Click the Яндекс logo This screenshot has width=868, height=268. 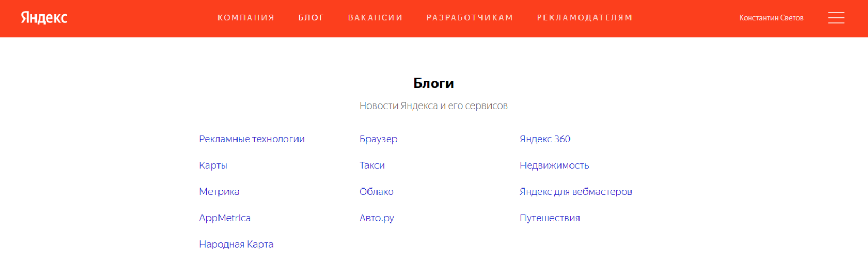point(44,17)
